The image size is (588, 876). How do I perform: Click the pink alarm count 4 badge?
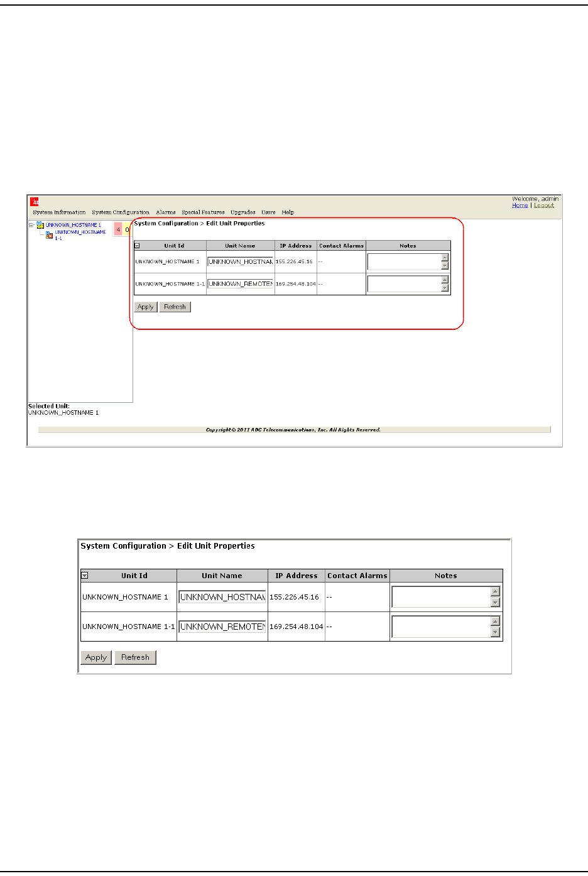click(118, 230)
